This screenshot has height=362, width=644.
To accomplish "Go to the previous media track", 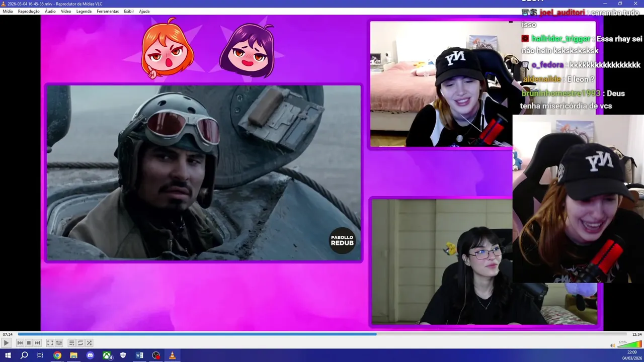I will (x=20, y=343).
